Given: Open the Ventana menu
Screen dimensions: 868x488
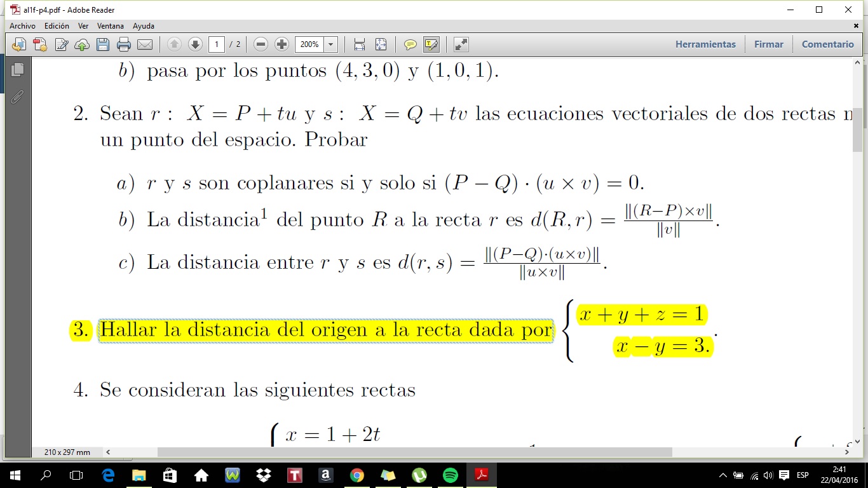Looking at the screenshot, I should (111, 26).
